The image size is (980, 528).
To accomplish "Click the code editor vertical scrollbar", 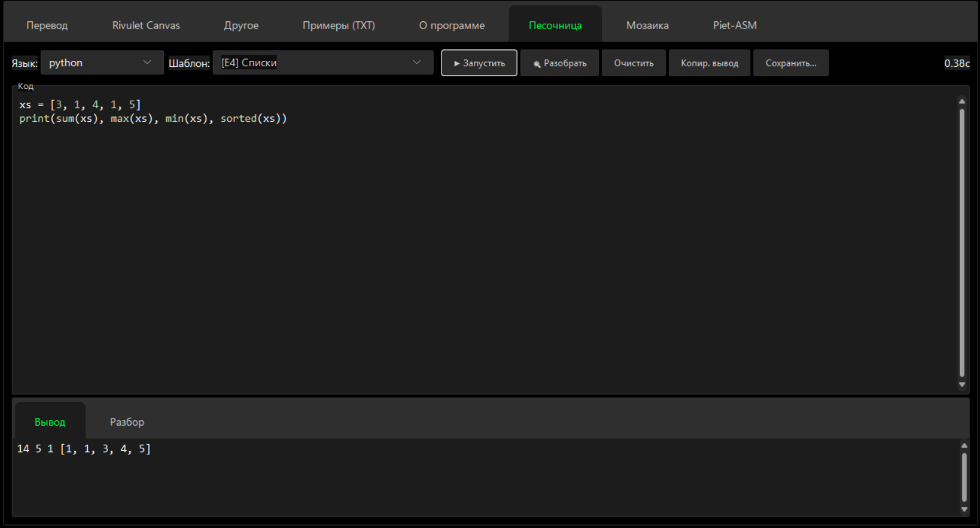I will click(x=962, y=242).
